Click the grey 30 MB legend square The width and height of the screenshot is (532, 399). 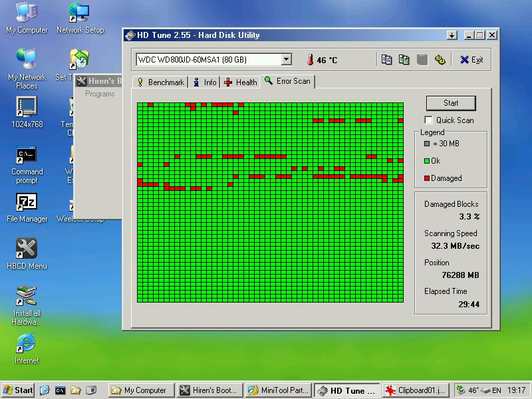(x=427, y=144)
